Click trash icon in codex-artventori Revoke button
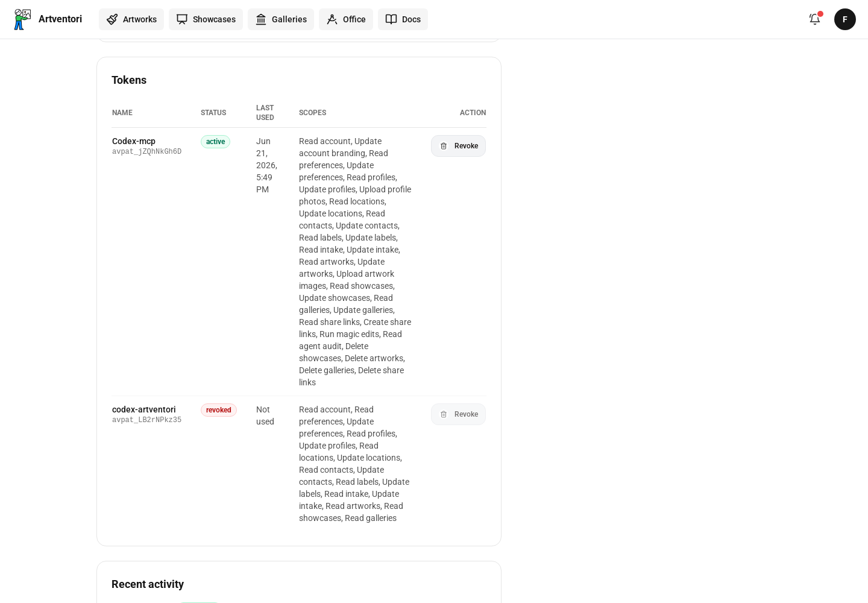Viewport: 868px width, 603px height. pos(444,414)
